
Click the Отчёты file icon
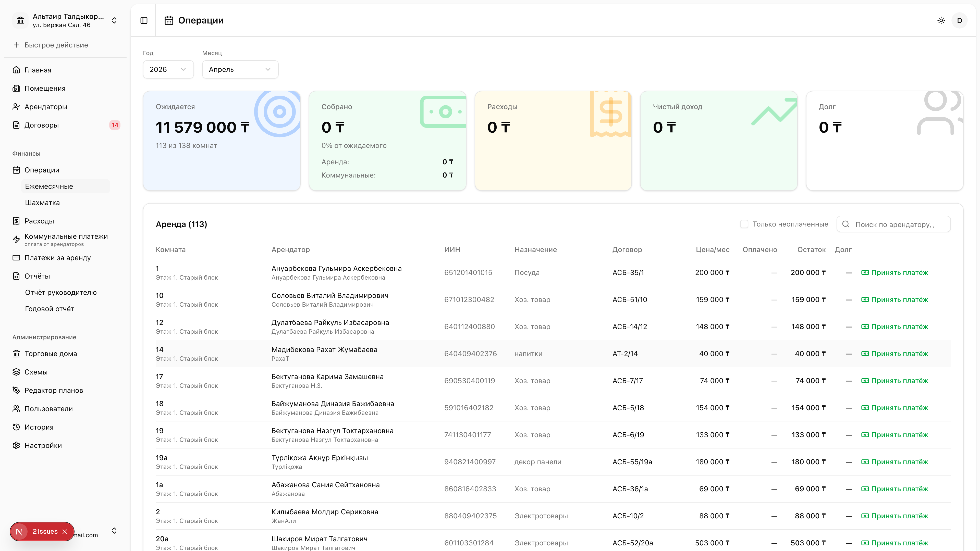coord(16,276)
